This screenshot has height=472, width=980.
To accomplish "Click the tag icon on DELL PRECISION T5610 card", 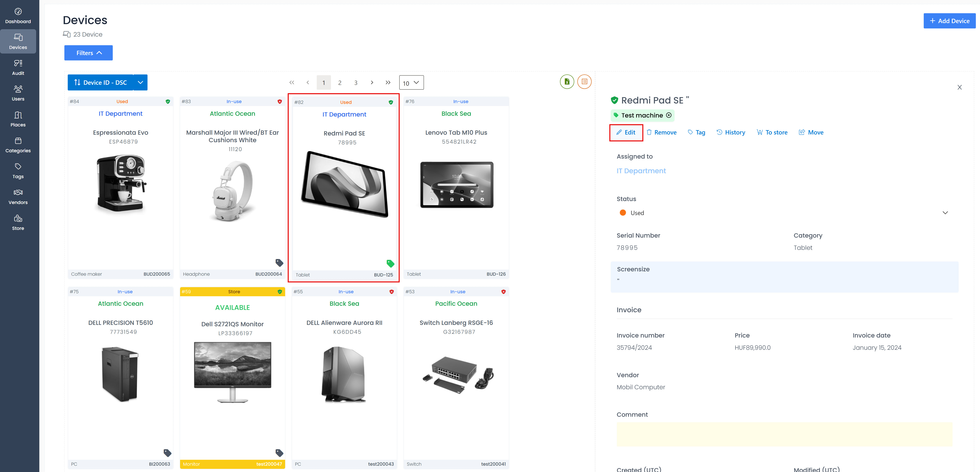I will [x=167, y=453].
